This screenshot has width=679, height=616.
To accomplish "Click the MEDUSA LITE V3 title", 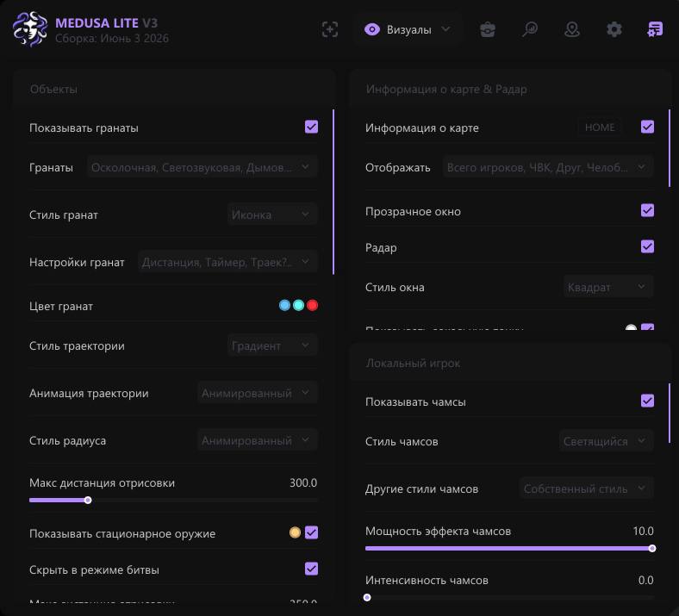I will [x=106, y=22].
